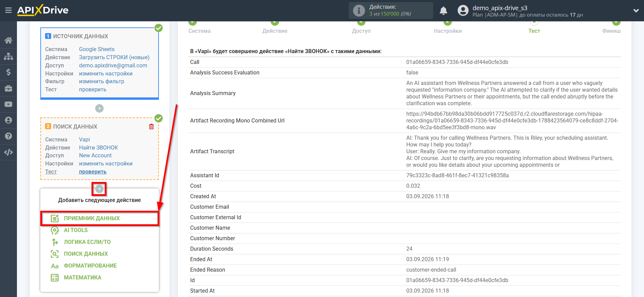Click the Duration Seconds value 24

point(409,249)
